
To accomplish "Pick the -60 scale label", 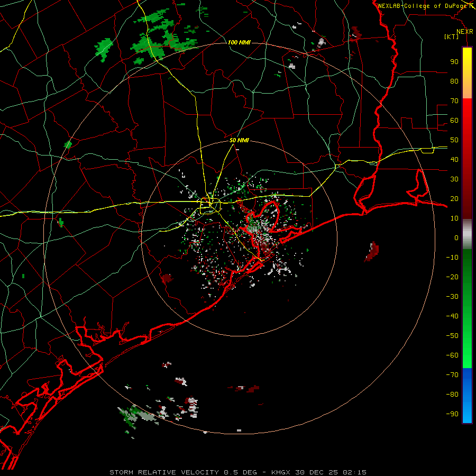I will pos(452,355).
